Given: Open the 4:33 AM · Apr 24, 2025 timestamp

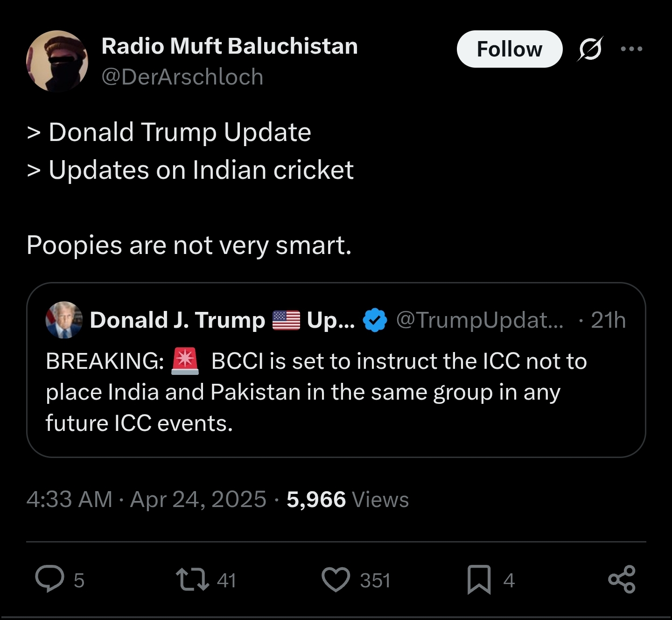Looking at the screenshot, I should point(147,500).
